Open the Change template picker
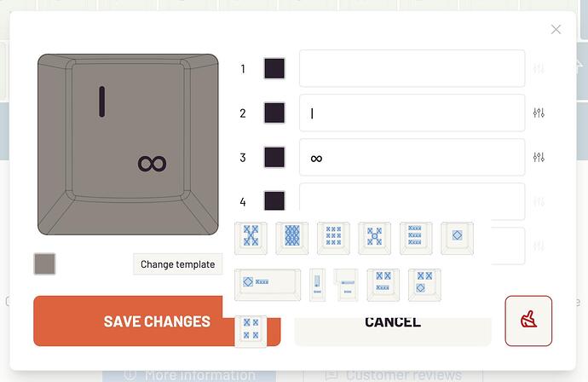 point(178,264)
